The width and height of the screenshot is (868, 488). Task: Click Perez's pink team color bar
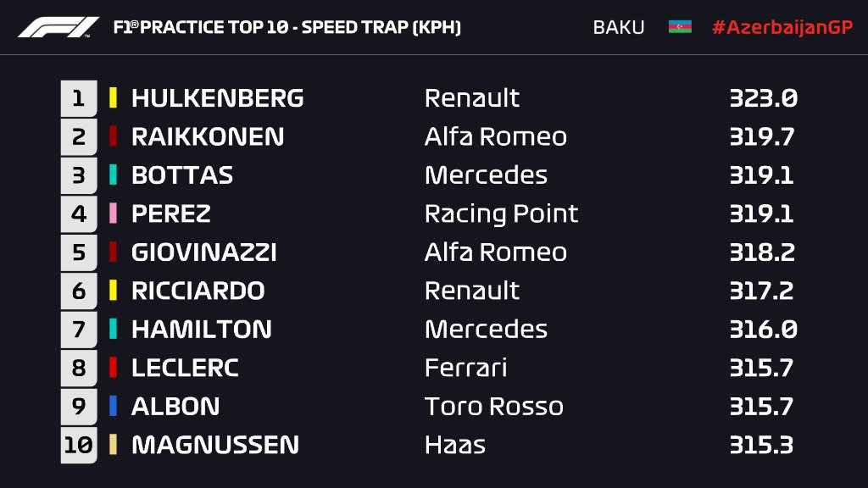click(113, 213)
